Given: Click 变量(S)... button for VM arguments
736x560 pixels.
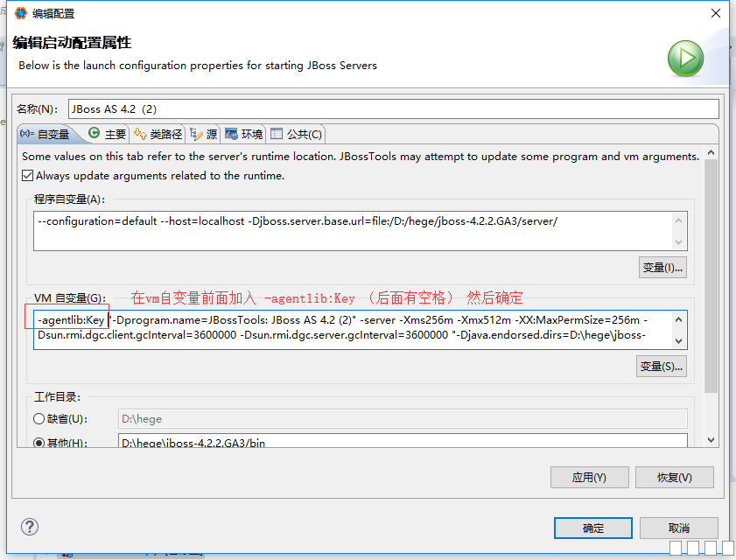Looking at the screenshot, I should coord(662,366).
